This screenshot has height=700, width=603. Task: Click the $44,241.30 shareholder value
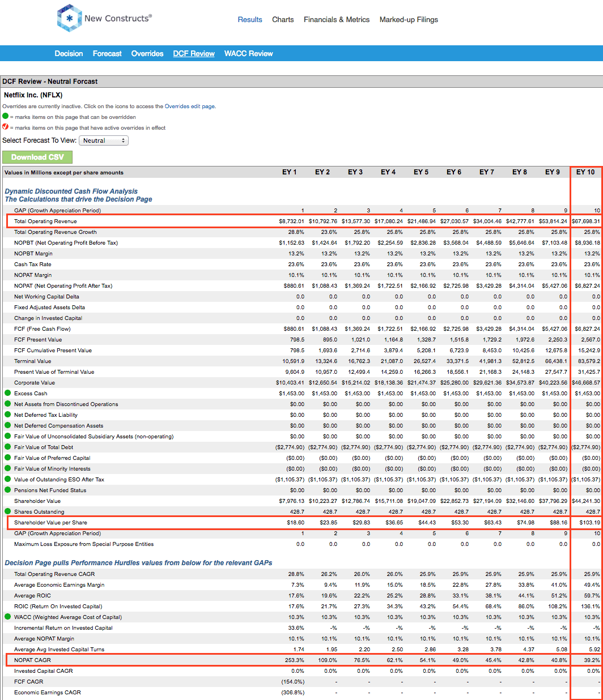pos(585,501)
